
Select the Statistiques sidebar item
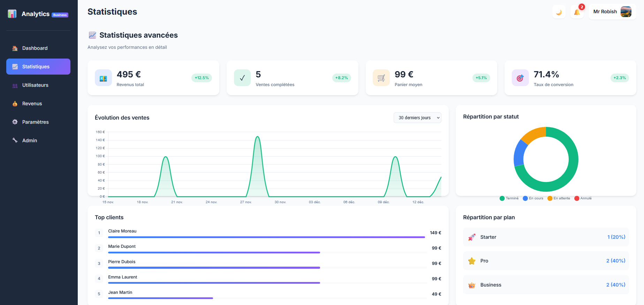[x=38, y=67]
